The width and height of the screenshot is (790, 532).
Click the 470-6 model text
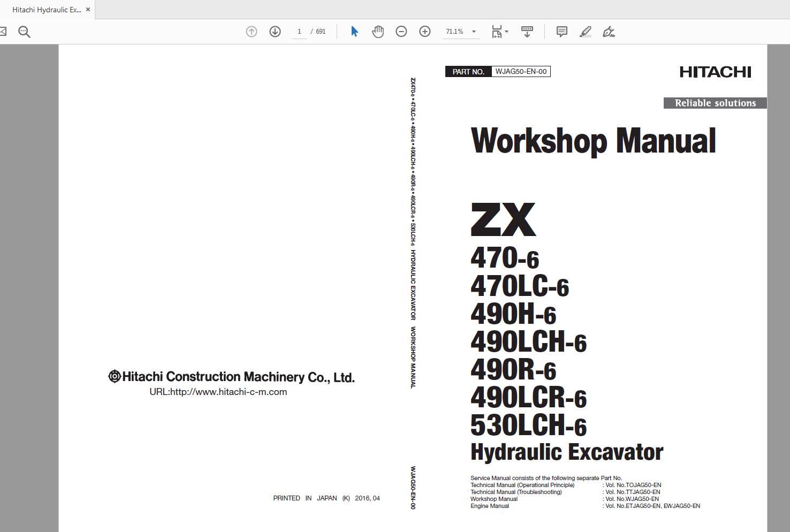(505, 259)
